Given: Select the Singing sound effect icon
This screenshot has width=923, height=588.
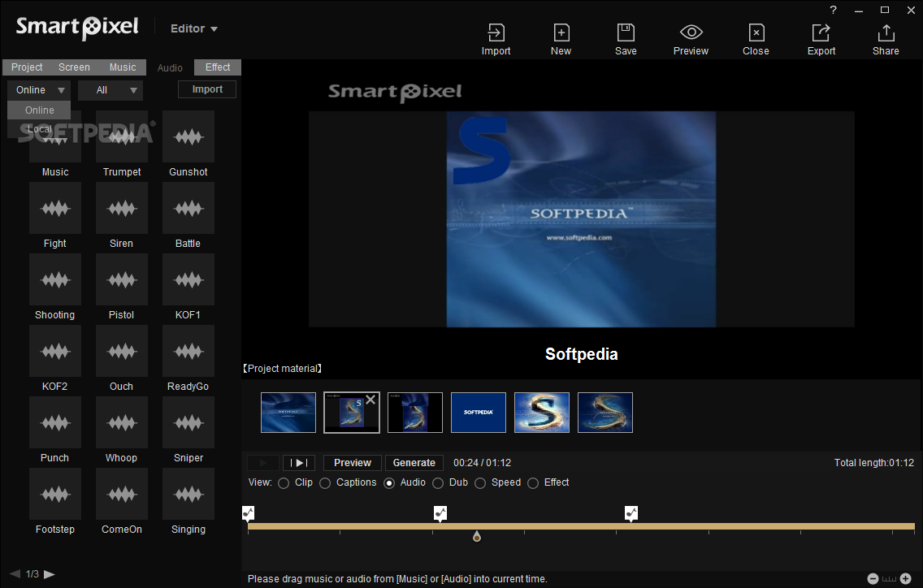Looking at the screenshot, I should tap(188, 494).
